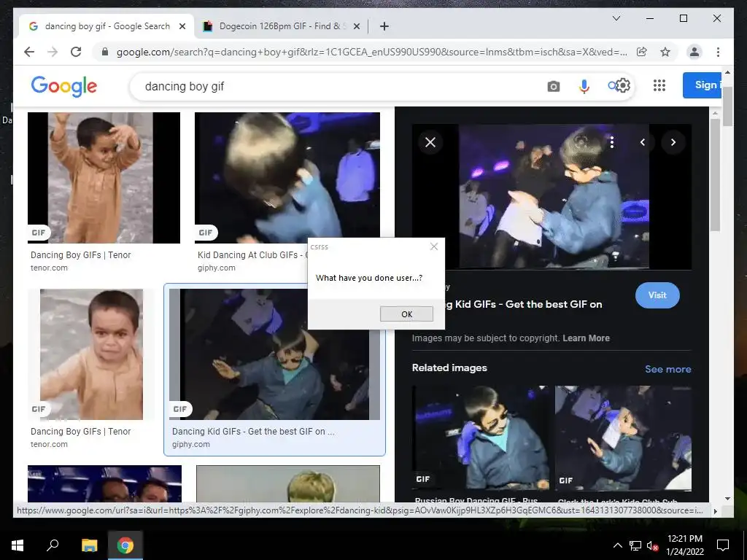Close the image preview panel
This screenshot has height=560, width=747.
pyautogui.click(x=430, y=142)
